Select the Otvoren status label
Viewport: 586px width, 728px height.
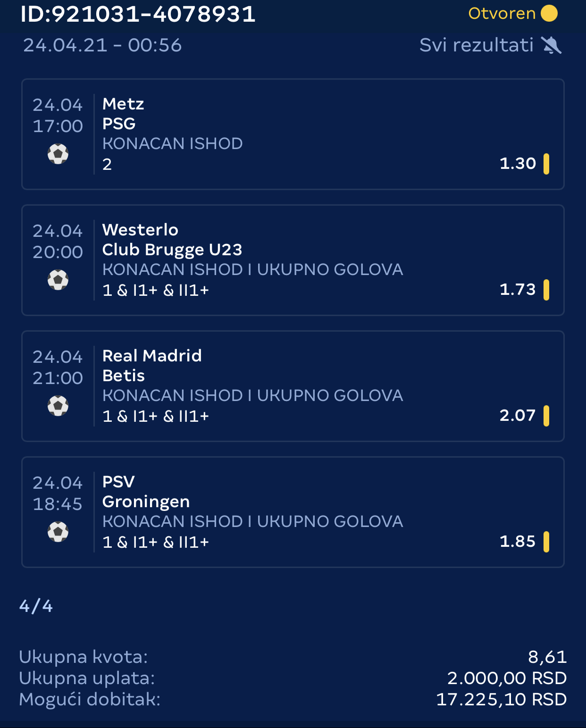(502, 13)
